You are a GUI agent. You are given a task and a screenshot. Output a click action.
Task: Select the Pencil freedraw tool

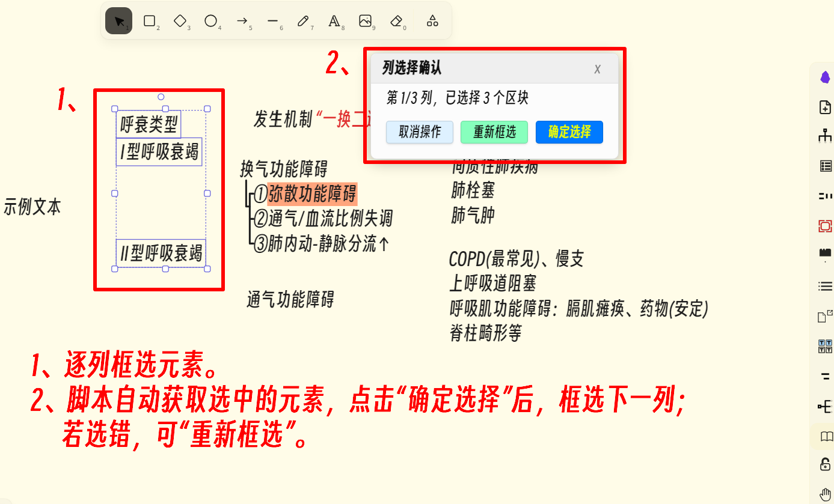[303, 21]
